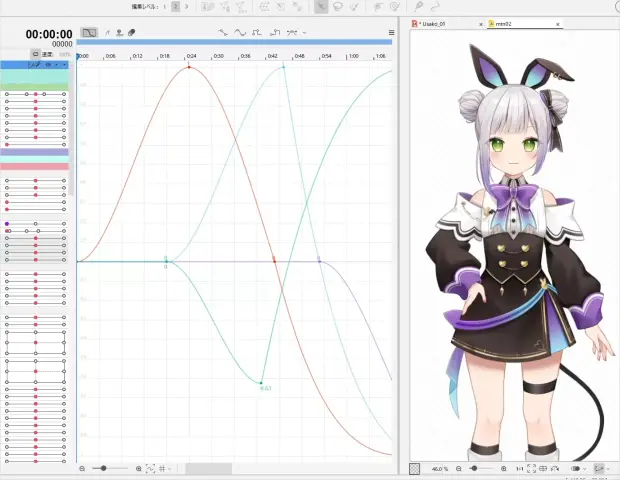Image resolution: width=620 pixels, height=480 pixels.
Task: Select the brush selection tool in top toolbar
Action: pyautogui.click(x=354, y=7)
